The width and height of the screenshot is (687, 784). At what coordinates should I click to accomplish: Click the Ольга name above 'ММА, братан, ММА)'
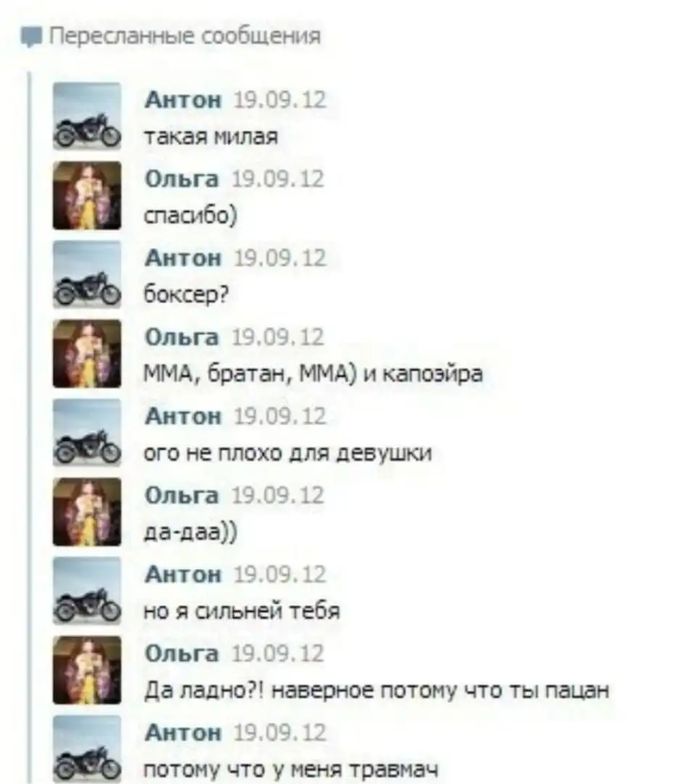pos(182,337)
